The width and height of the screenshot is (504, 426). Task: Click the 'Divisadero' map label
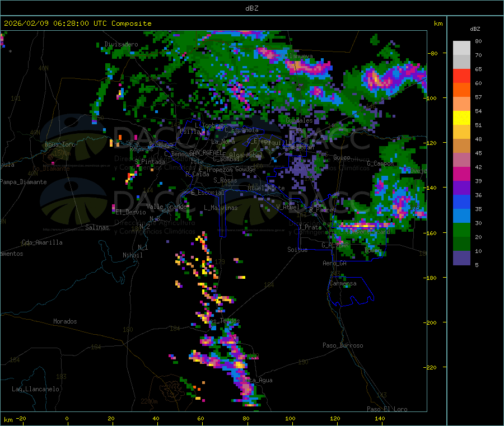[x=121, y=44]
